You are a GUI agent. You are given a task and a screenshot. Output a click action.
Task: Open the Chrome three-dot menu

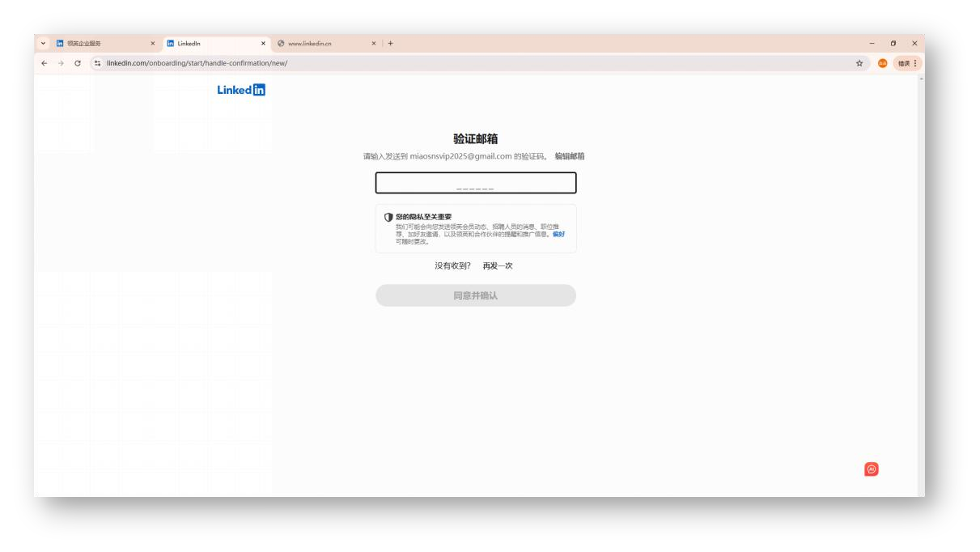point(914,61)
